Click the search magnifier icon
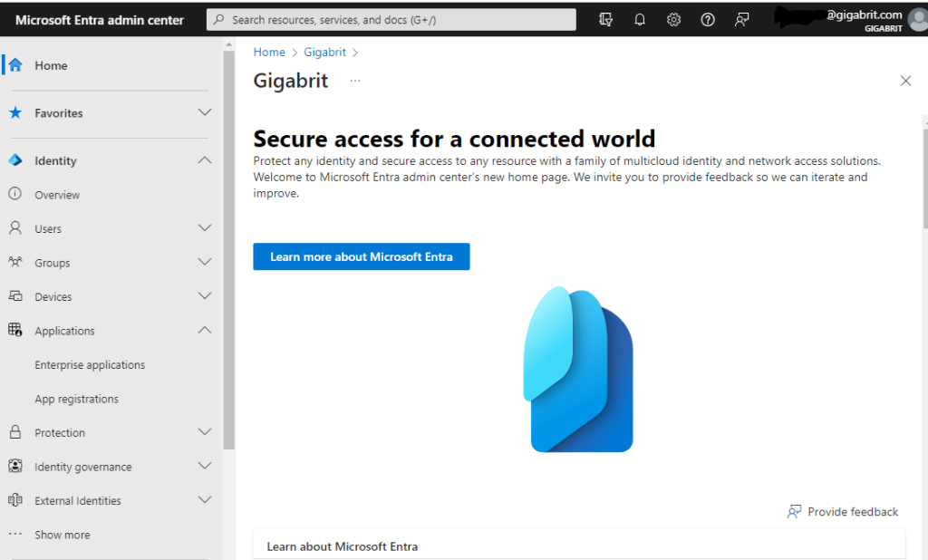This screenshot has height=560, width=928. 219,20
